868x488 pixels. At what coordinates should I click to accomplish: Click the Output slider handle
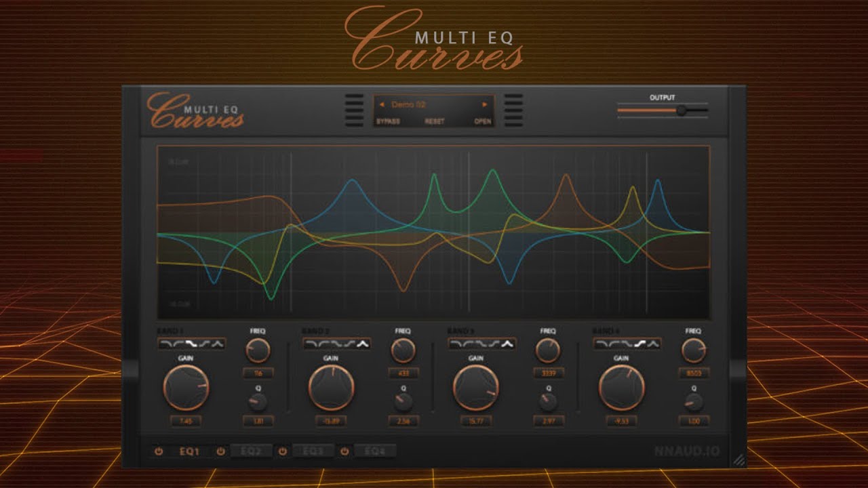click(x=682, y=110)
